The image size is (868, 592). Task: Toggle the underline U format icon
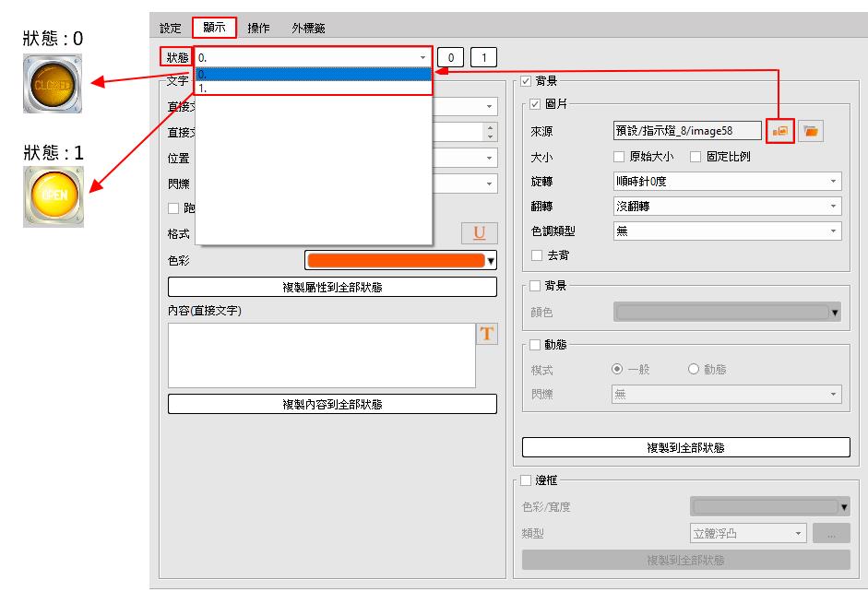479,232
